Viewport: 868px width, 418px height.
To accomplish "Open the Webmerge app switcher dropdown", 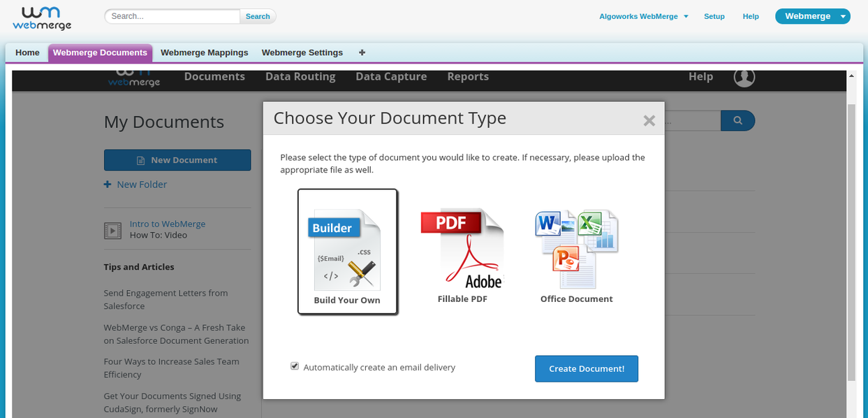I will (813, 16).
